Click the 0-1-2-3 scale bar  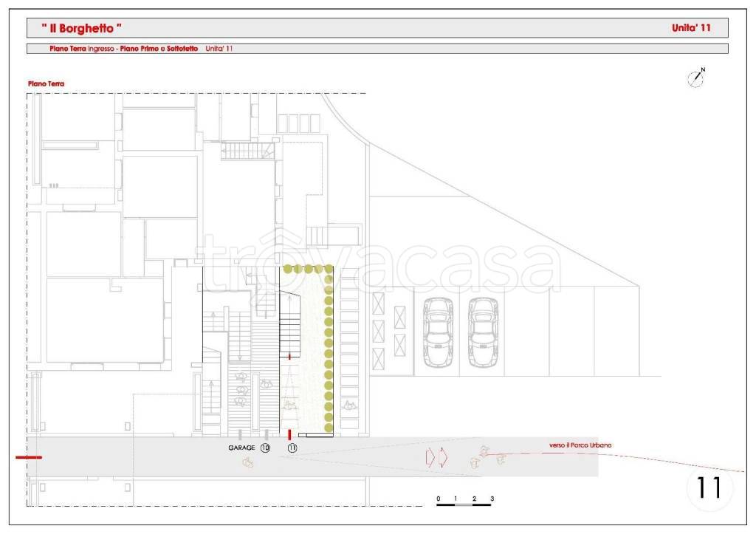point(464,504)
